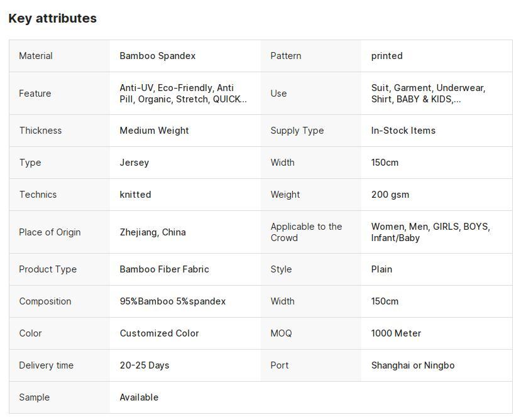Select the 95%Bamboo 5%spandex composition value
521x420 pixels.
[172, 301]
